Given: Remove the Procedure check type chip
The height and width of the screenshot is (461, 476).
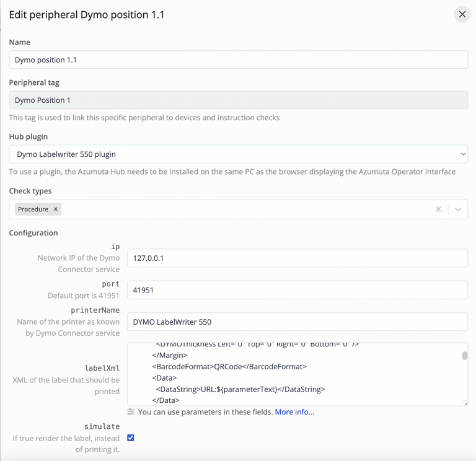Looking at the screenshot, I should (56, 209).
